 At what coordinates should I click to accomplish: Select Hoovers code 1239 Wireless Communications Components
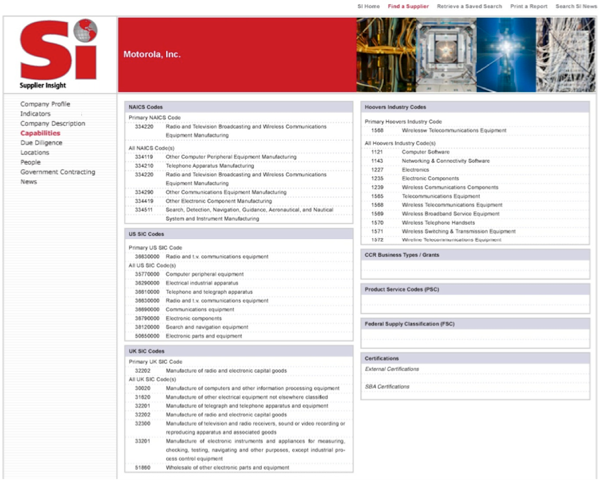[475, 187]
